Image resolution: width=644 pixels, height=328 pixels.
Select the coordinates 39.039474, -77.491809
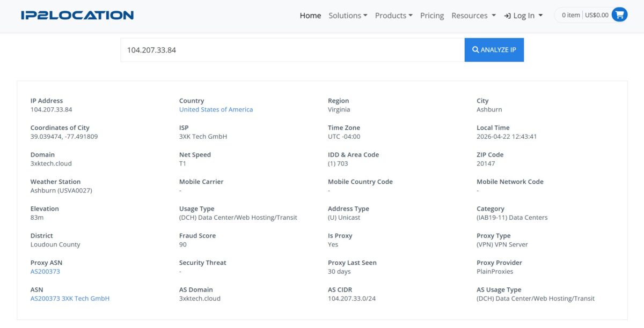(64, 137)
